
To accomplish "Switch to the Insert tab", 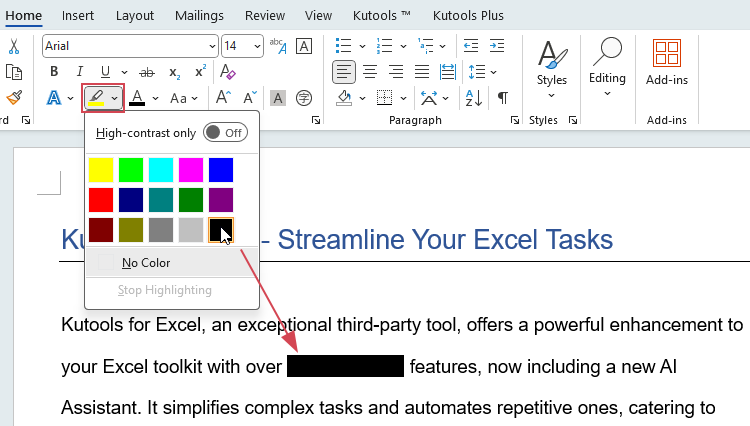I will 77,15.
